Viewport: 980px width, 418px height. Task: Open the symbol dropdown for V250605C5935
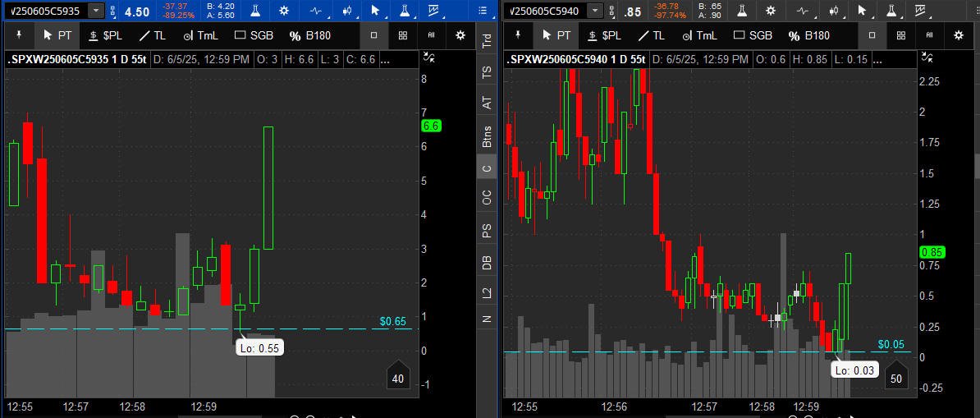[96, 11]
